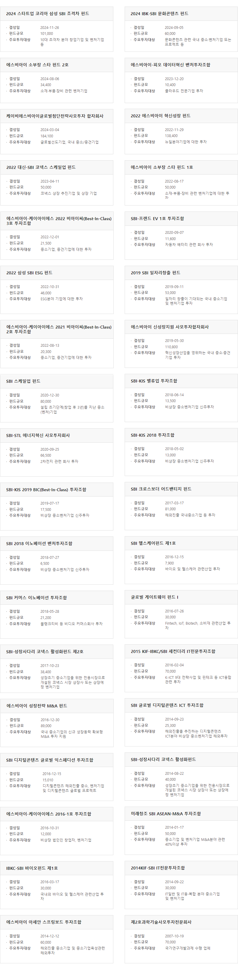Select the SBI-STL 에너지혁신 사모투자회사 title
238x980 pixels.
pos(38,435)
